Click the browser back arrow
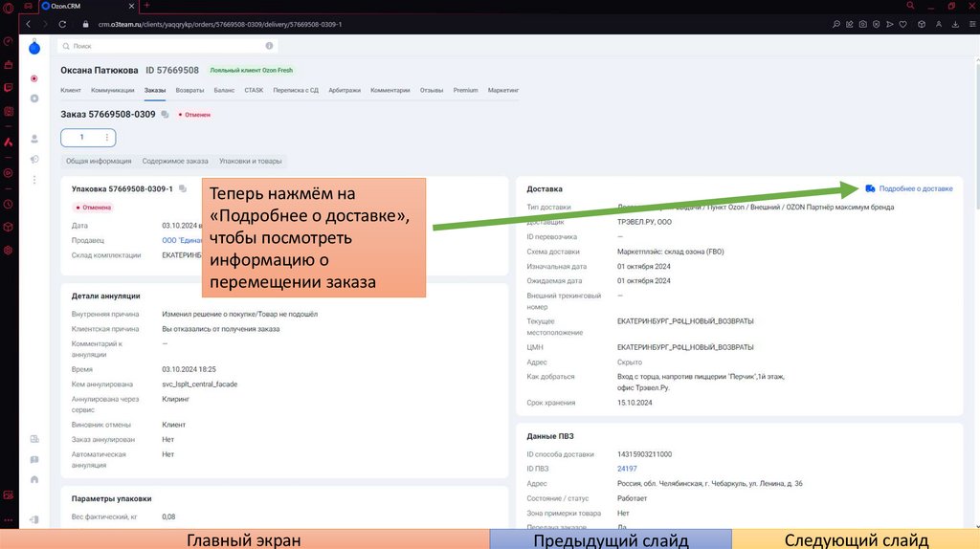 pyautogui.click(x=28, y=24)
